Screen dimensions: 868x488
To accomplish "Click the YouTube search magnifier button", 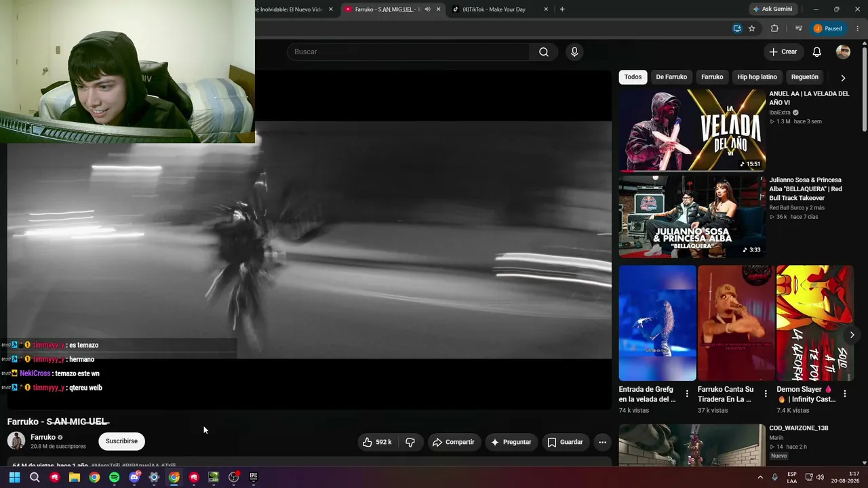I will point(544,52).
